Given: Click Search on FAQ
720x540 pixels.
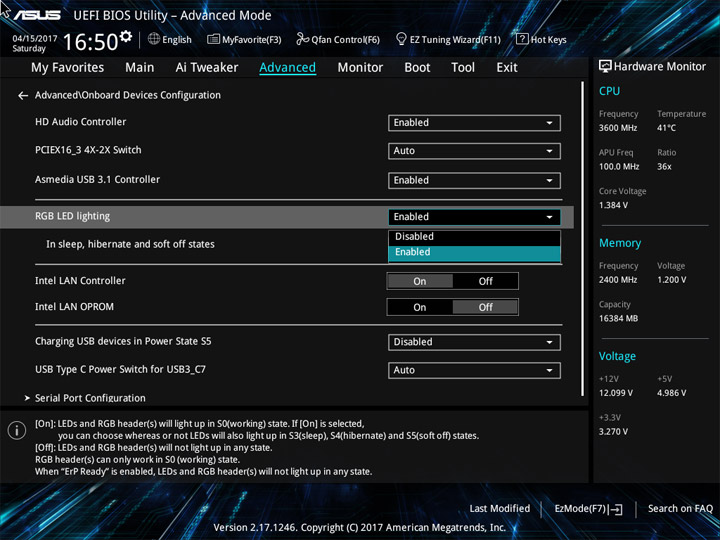Looking at the screenshot, I should click(x=680, y=508).
